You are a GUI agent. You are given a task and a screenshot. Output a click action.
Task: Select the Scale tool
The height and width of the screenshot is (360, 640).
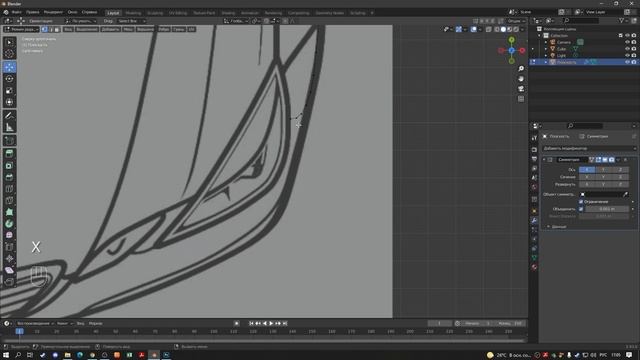pos(9,91)
